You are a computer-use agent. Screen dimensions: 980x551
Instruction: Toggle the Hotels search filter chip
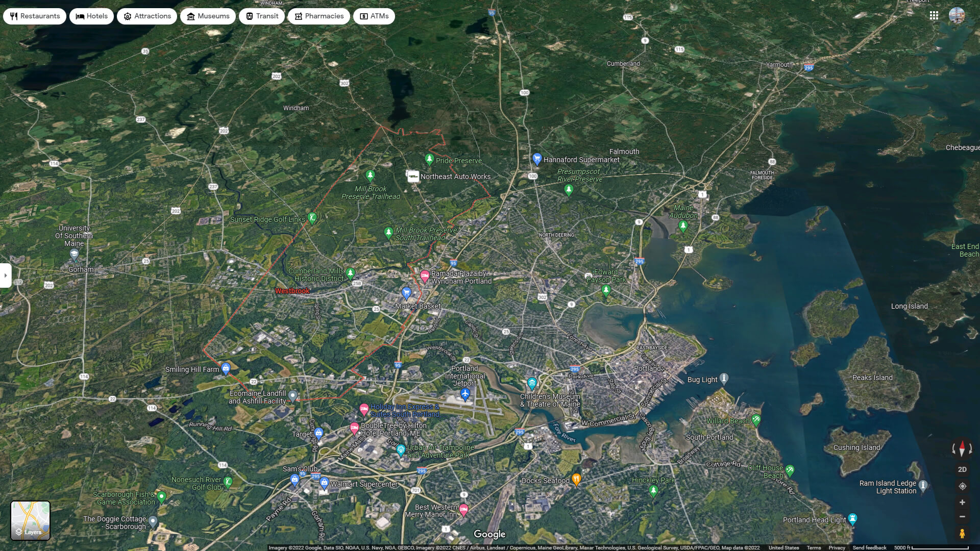click(x=91, y=16)
